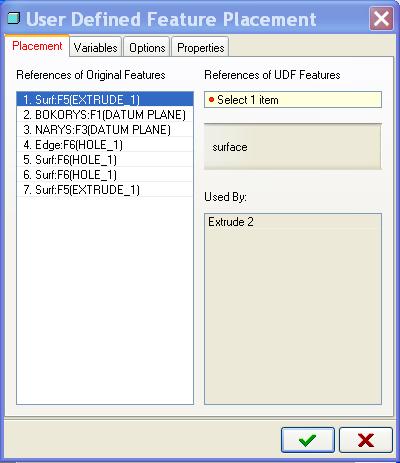400x463 pixels.
Task: Close the User Defined Feature Placement window
Action: 381,19
